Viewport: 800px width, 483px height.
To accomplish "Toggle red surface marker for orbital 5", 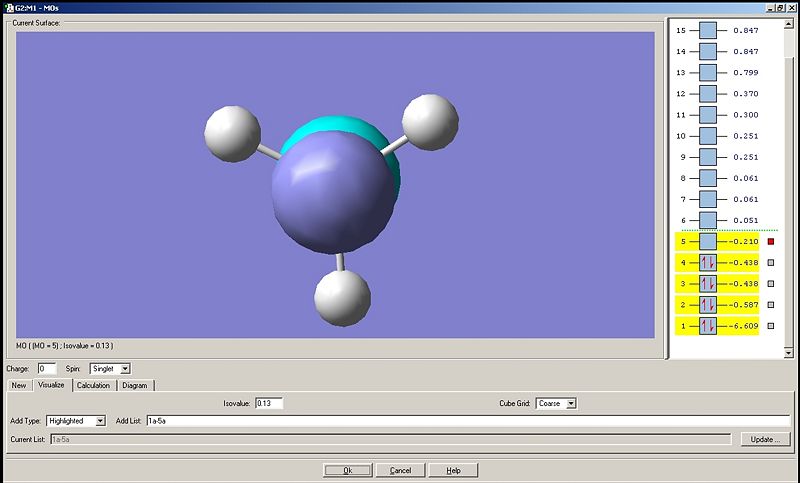I will [771, 241].
